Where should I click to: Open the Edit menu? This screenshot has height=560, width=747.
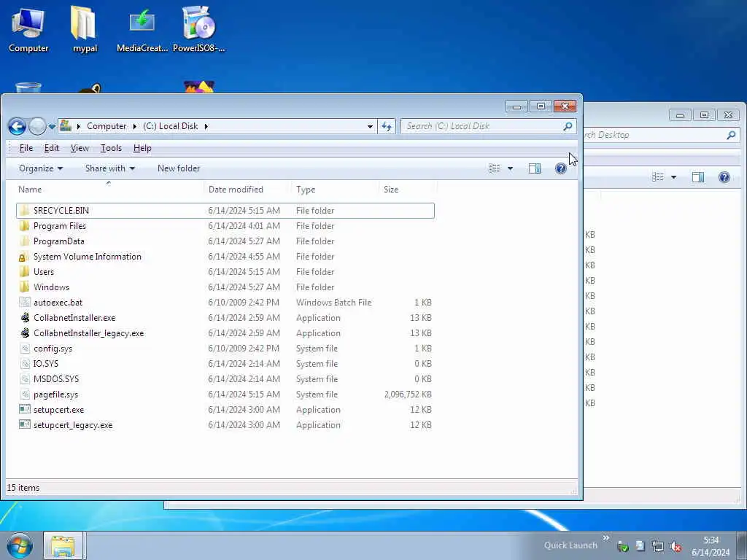[52, 148]
